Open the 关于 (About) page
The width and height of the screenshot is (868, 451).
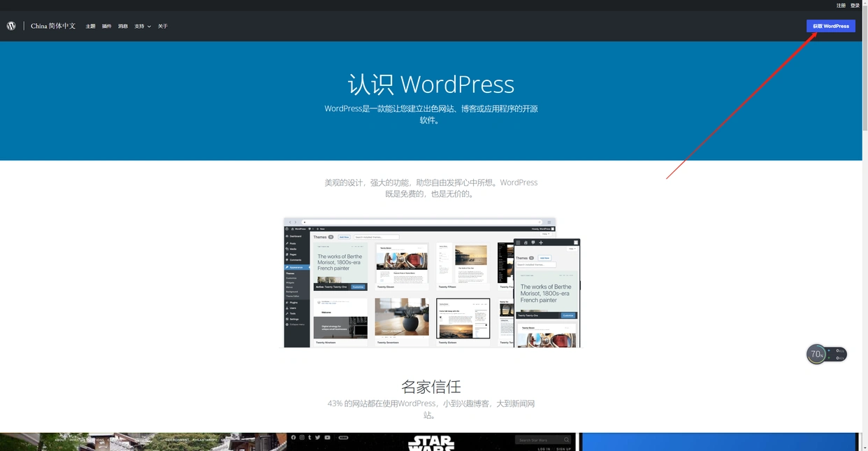(162, 27)
